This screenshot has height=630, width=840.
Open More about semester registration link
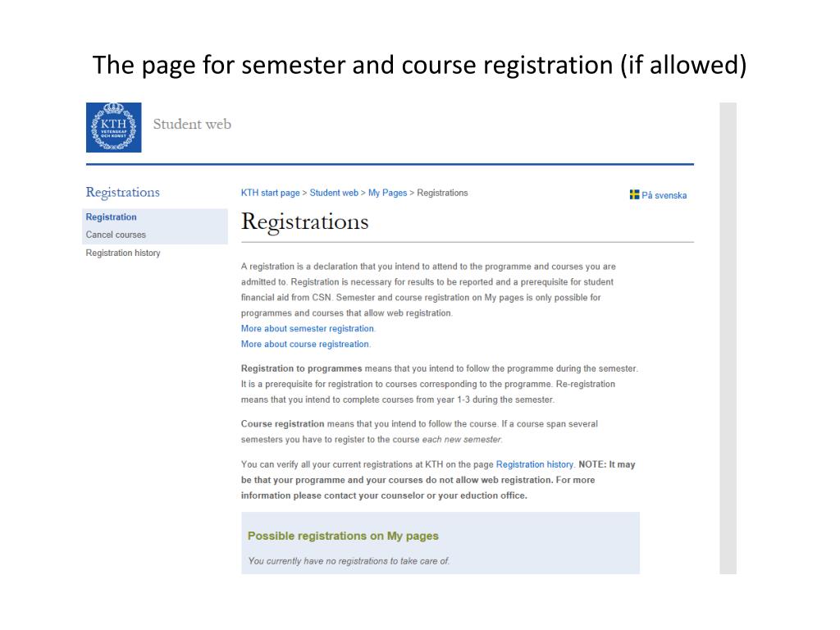pos(308,329)
